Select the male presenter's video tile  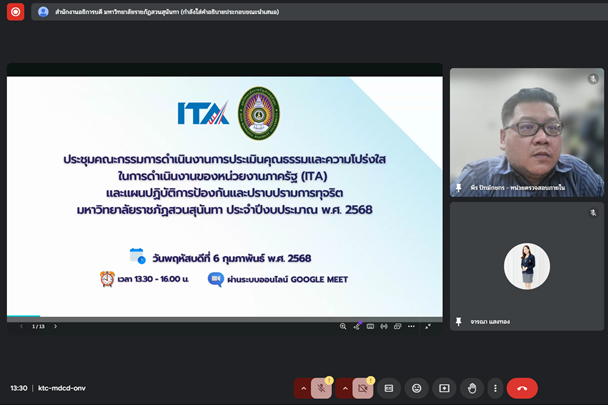pos(526,132)
